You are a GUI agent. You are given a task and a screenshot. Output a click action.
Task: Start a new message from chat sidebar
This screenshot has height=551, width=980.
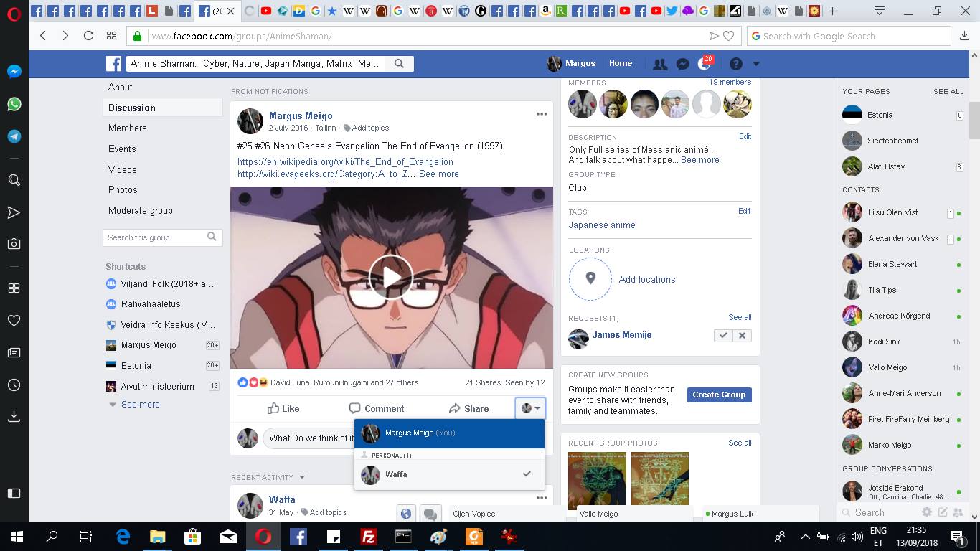pyautogui.click(x=943, y=512)
